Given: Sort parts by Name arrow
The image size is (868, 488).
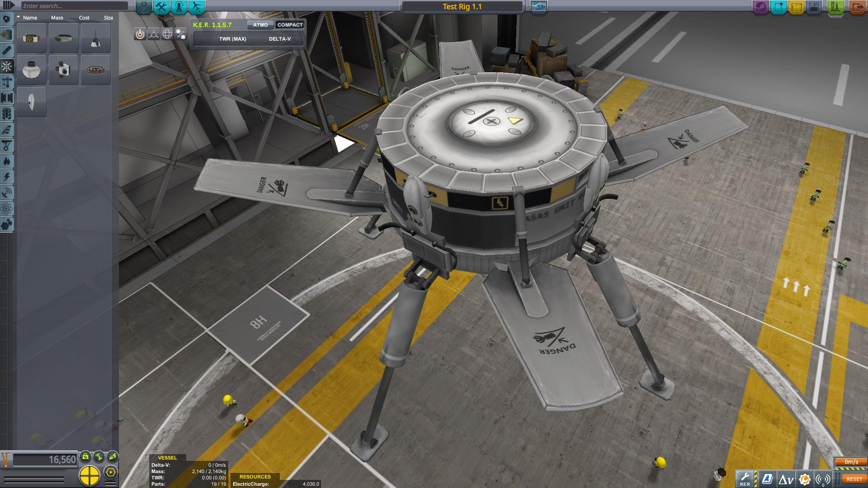Looking at the screenshot, I should (x=19, y=17).
